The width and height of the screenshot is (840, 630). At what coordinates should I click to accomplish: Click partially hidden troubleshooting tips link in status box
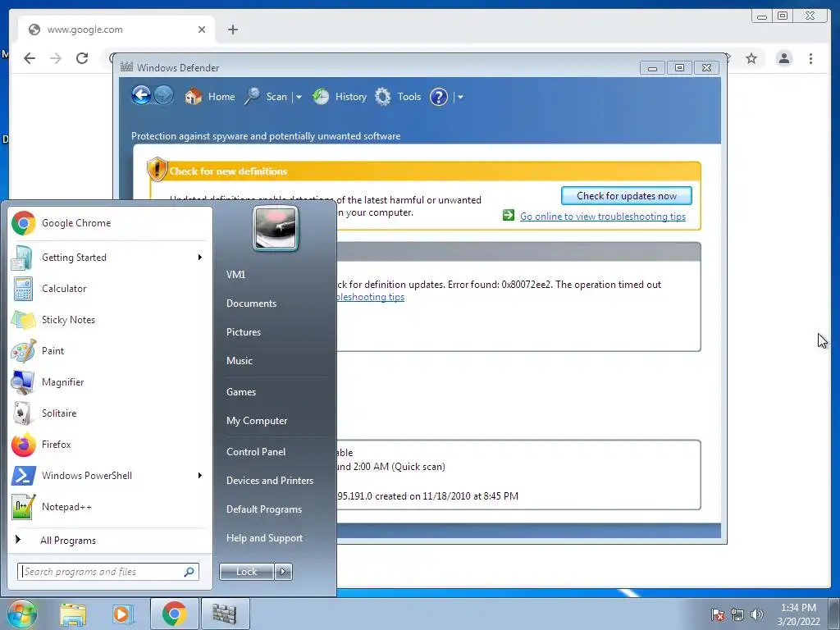point(371,297)
